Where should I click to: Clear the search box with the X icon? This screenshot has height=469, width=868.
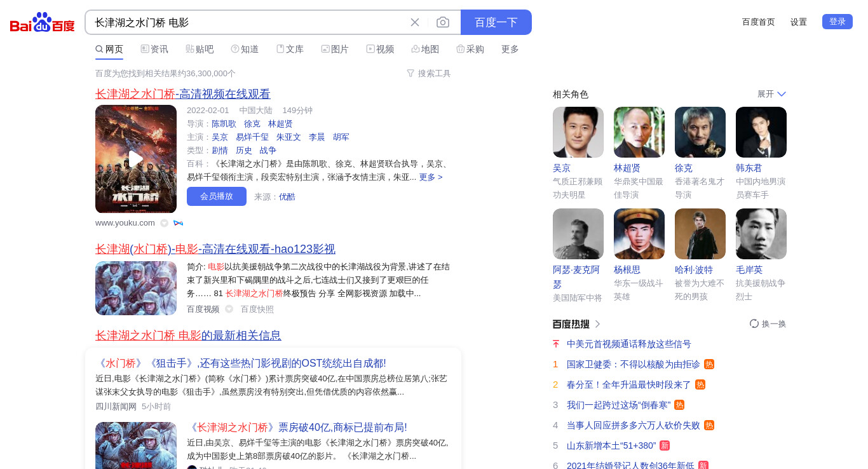[x=415, y=22]
